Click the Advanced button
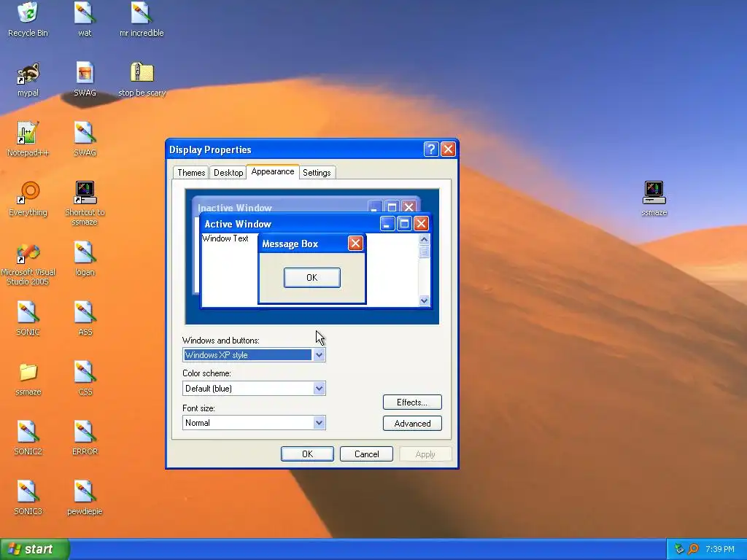This screenshot has height=560, width=747. 412,424
